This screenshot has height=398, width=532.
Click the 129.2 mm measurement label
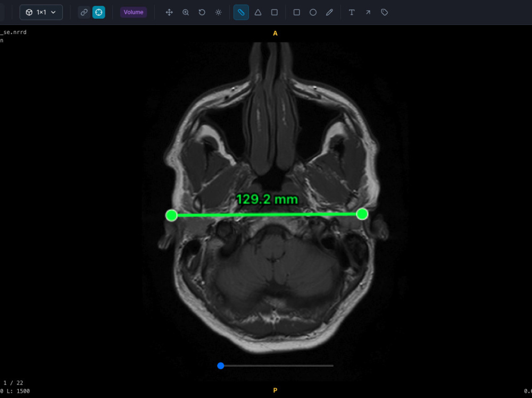click(267, 199)
